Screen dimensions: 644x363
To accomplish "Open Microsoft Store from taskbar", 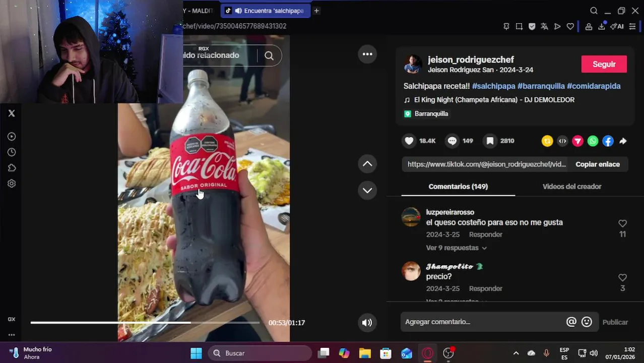I will click(x=385, y=353).
